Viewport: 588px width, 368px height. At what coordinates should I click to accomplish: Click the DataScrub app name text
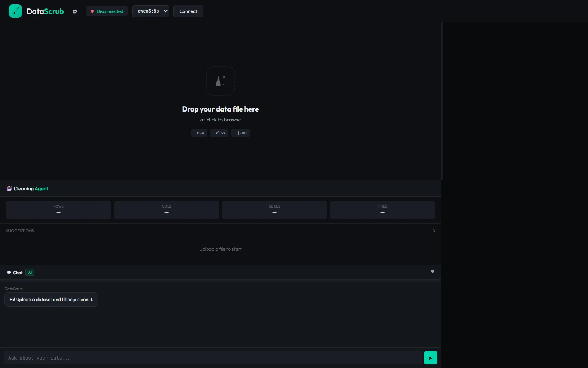tap(45, 11)
